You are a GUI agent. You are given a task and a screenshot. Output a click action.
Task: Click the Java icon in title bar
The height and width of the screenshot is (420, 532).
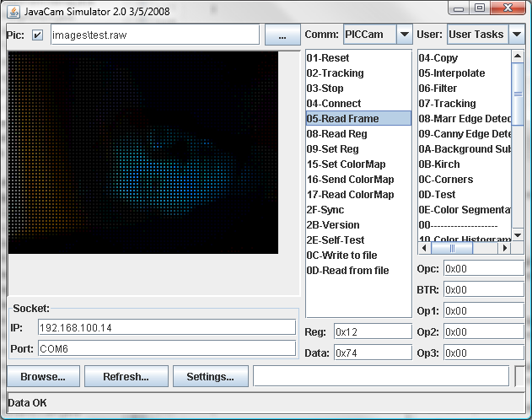(13, 12)
